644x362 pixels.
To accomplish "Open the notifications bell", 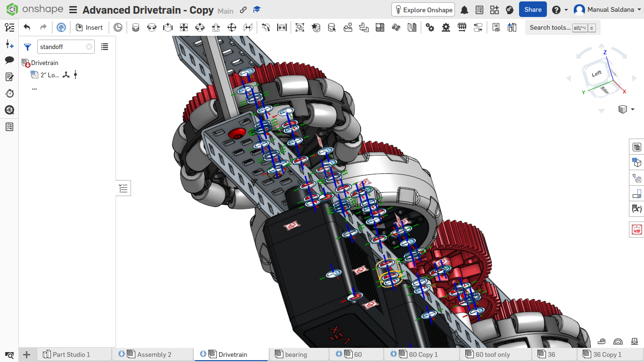I will [464, 10].
